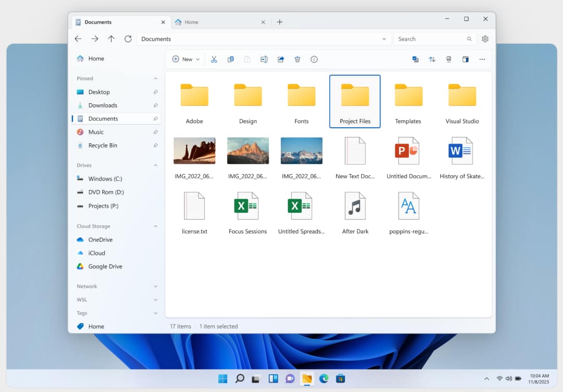
Task: Collapse the Pinned sidebar section
Action: click(155, 79)
